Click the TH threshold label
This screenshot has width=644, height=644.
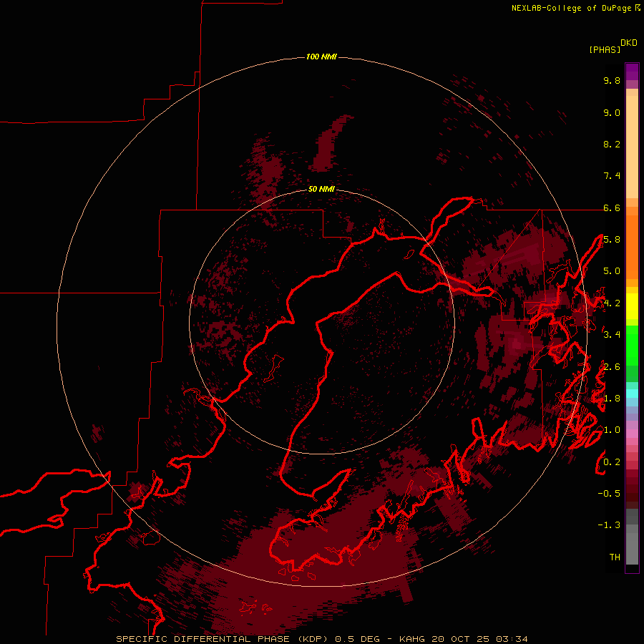[x=615, y=557]
